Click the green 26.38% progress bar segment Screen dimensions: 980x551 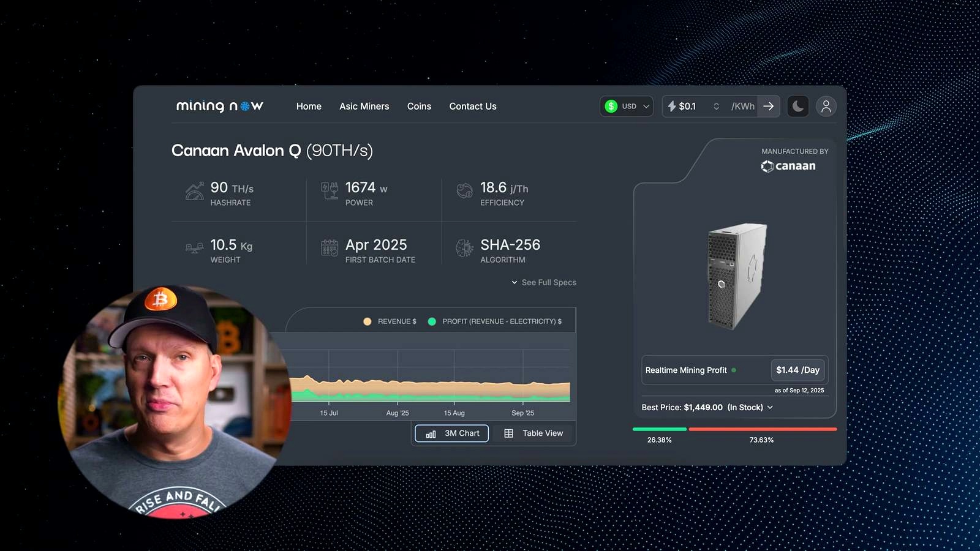pos(660,429)
